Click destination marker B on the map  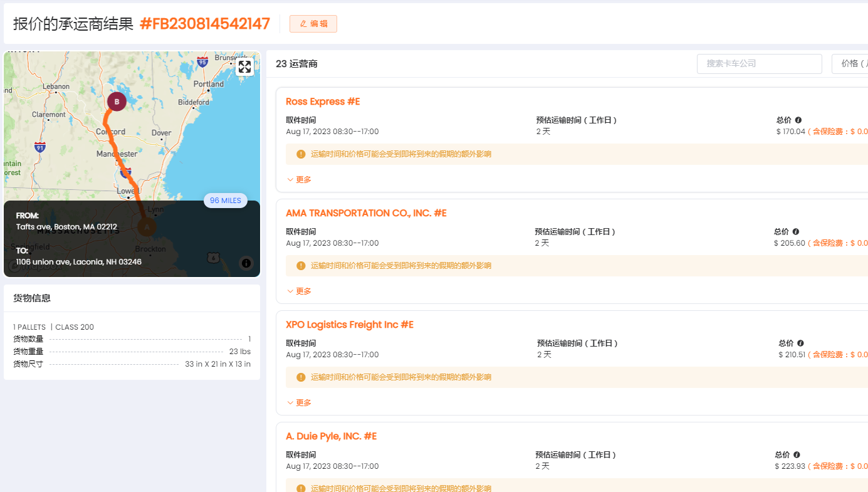pyautogui.click(x=117, y=102)
